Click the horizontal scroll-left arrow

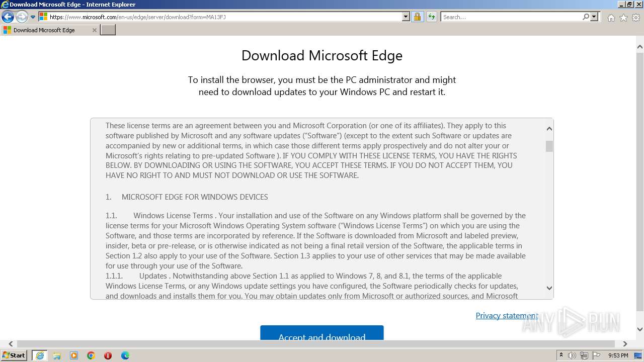[11, 344]
